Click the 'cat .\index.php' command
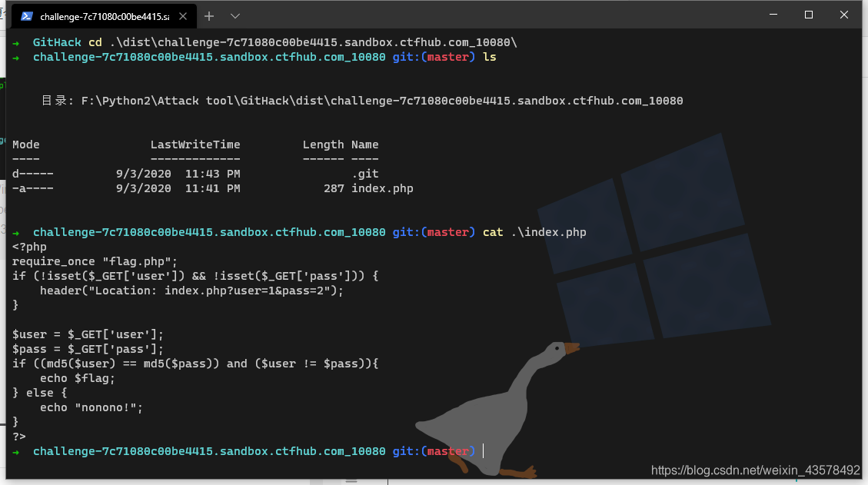 point(534,232)
